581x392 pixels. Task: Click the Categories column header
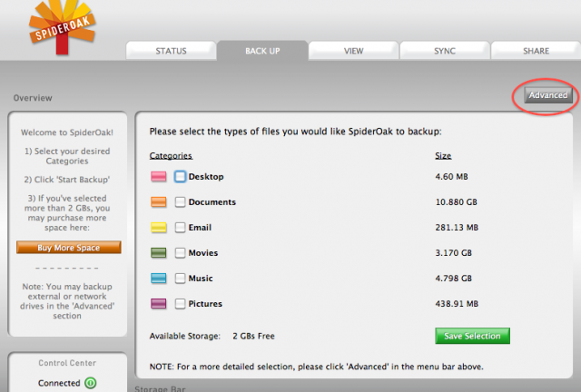tap(171, 155)
